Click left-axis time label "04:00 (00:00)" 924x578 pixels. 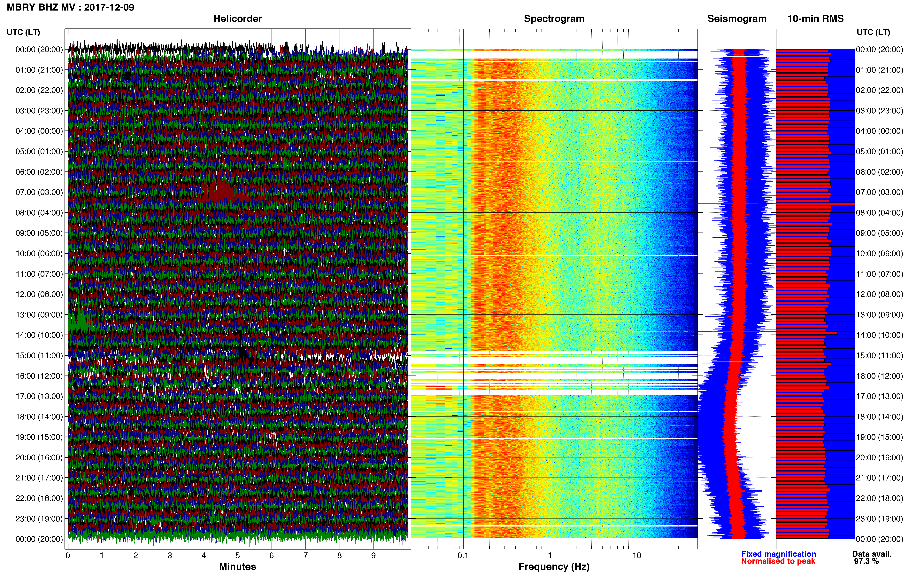coord(39,131)
